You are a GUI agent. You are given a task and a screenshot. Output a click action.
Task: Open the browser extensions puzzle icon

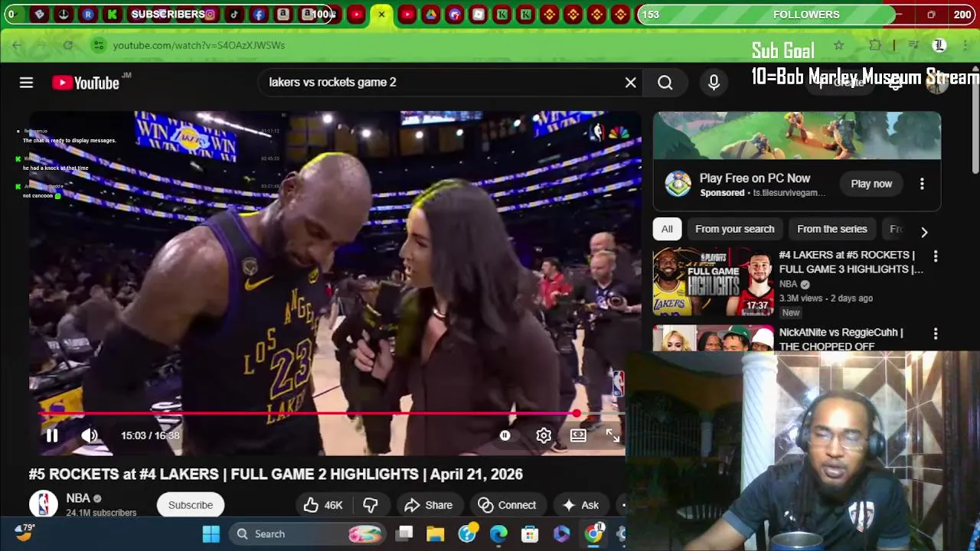(x=874, y=45)
